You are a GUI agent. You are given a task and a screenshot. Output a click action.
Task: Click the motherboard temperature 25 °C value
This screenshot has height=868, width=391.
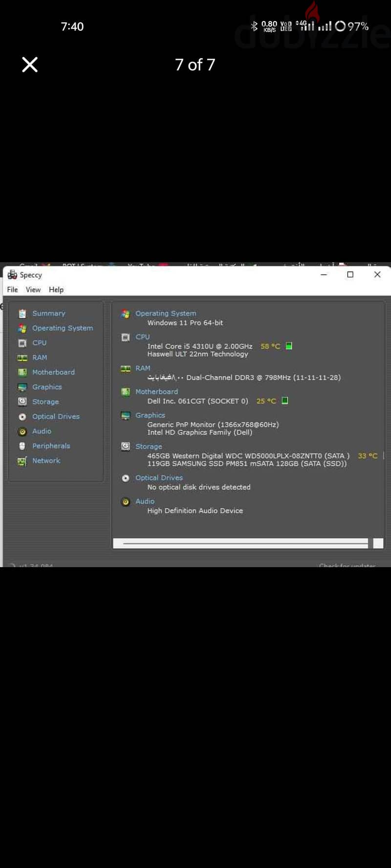pyautogui.click(x=266, y=401)
